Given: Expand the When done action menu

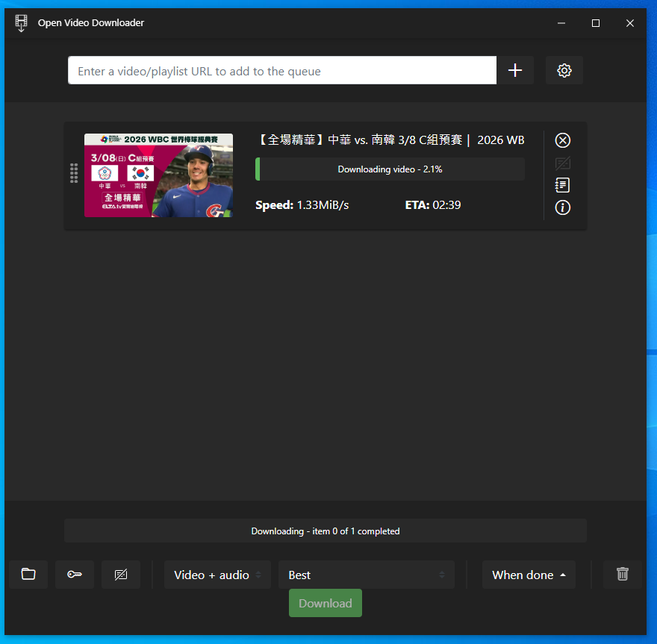Looking at the screenshot, I should coord(529,575).
